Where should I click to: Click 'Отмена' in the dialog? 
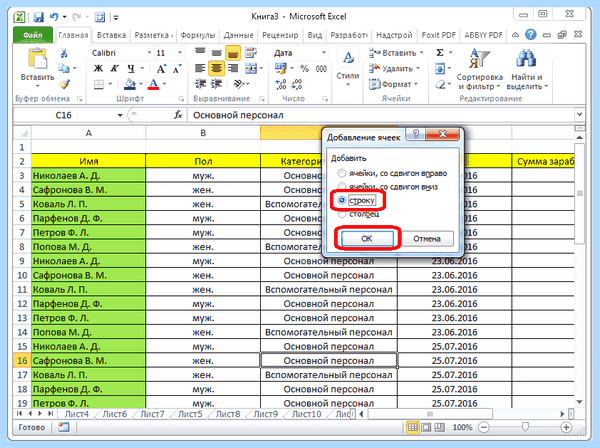tap(427, 238)
